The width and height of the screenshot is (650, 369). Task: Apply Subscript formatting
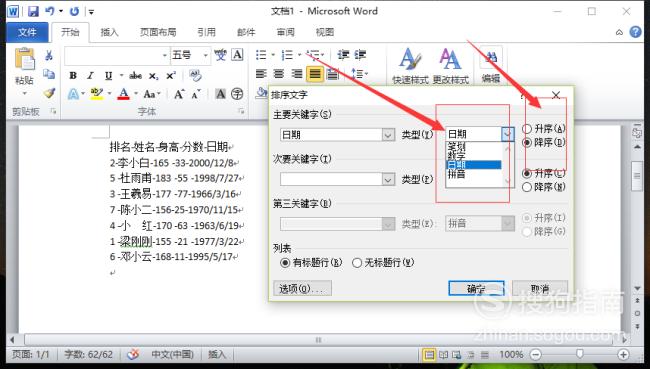(x=154, y=75)
